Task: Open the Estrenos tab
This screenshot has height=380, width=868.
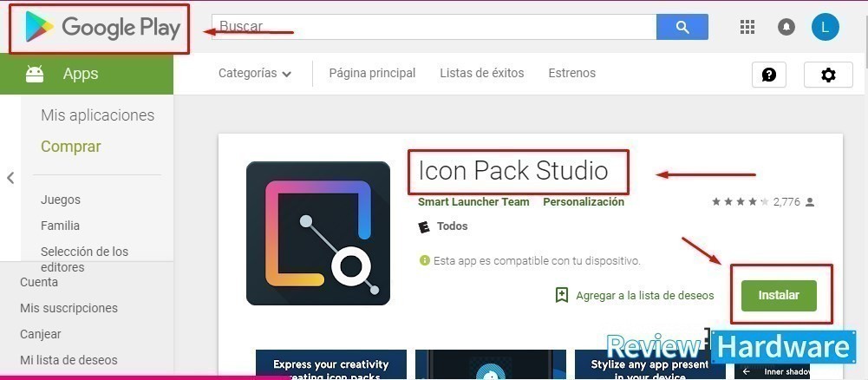Action: pos(571,73)
